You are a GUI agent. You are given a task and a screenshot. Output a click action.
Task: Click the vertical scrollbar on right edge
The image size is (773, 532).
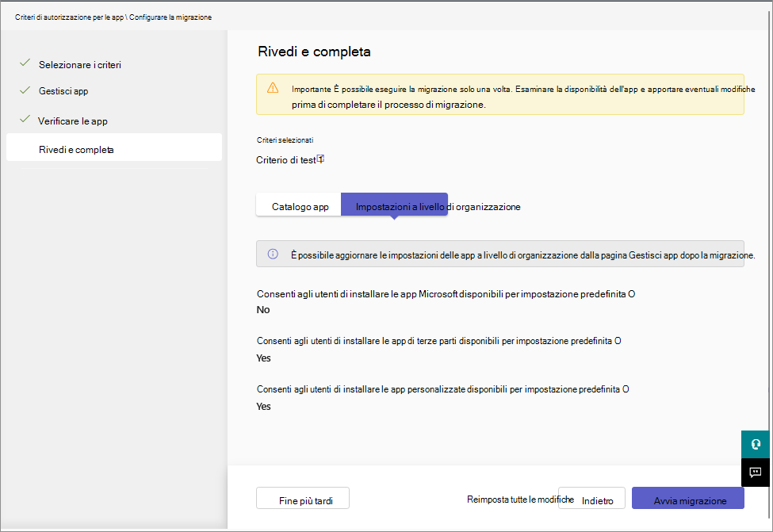(x=770, y=266)
